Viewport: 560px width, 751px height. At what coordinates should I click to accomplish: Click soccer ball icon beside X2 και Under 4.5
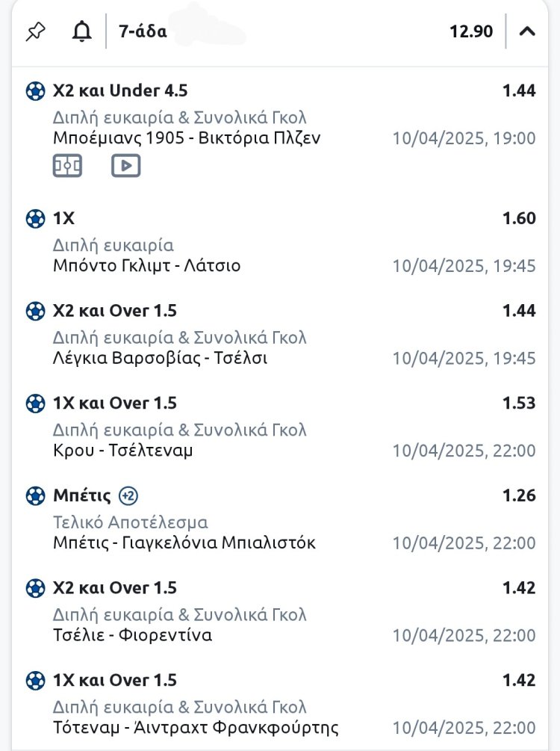point(35,91)
